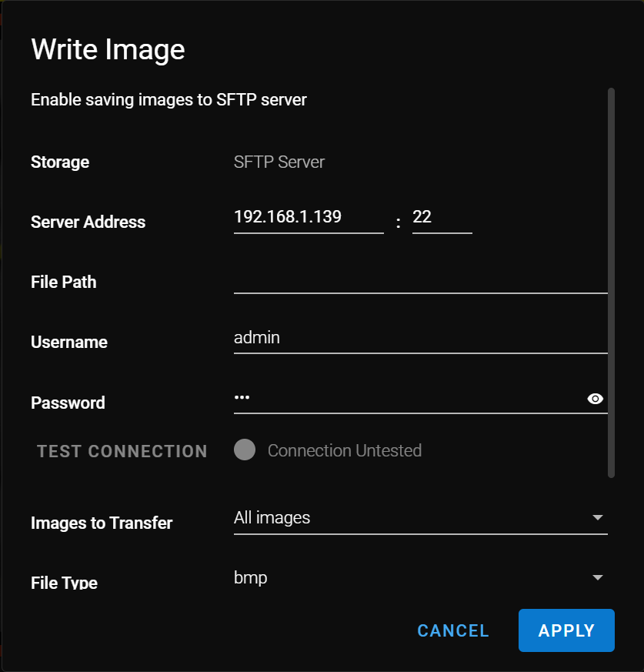The image size is (644, 672).
Task: Click the 'SFTP Server' storage value
Action: pyautogui.click(x=279, y=162)
